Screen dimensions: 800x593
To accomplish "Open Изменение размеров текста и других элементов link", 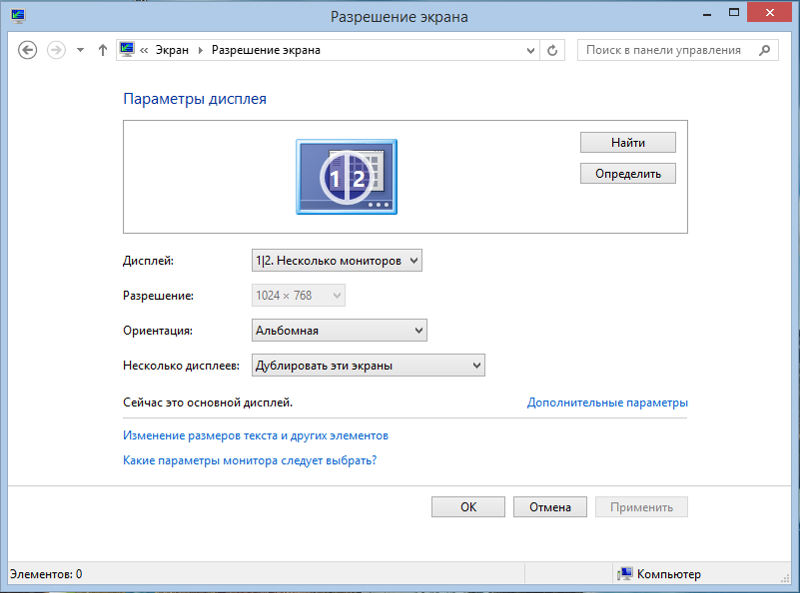I will [256, 435].
